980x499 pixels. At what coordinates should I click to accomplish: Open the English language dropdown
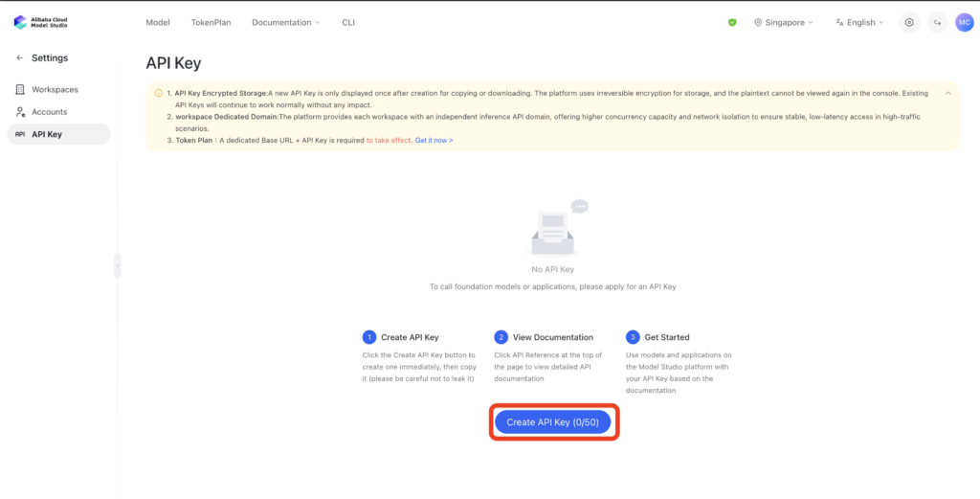[x=860, y=23]
